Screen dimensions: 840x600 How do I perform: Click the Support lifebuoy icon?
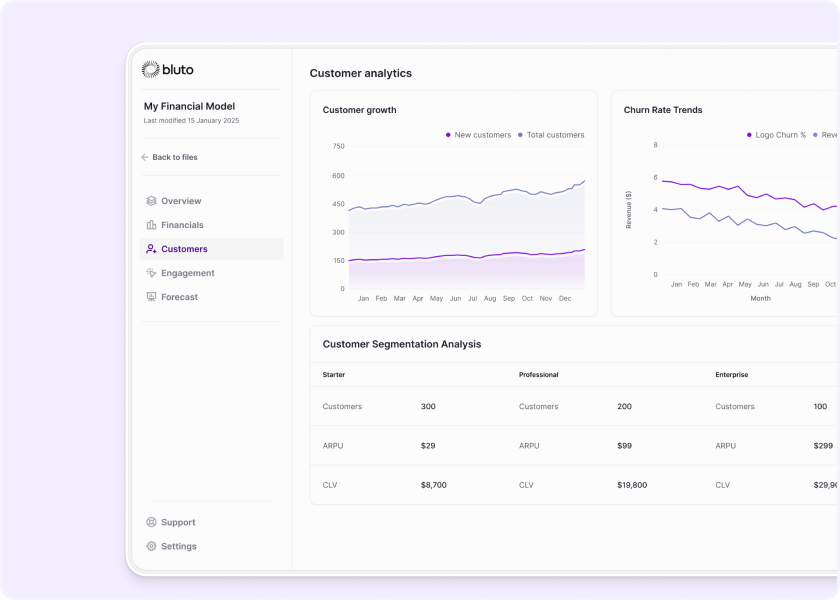coord(151,522)
